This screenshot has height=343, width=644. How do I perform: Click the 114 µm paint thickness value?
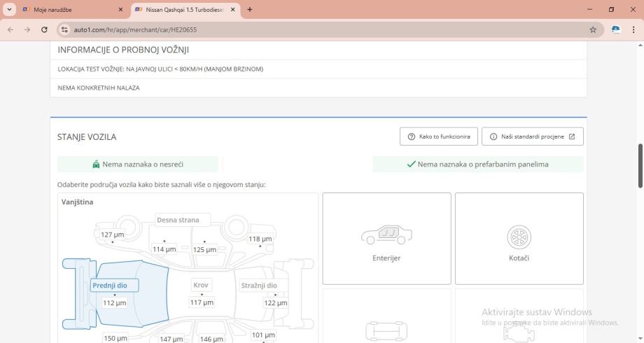(164, 249)
